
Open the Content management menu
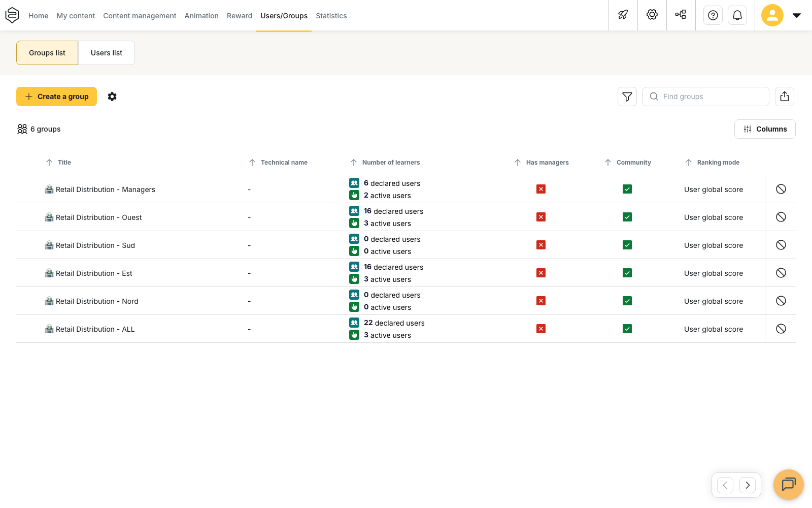[x=140, y=16]
